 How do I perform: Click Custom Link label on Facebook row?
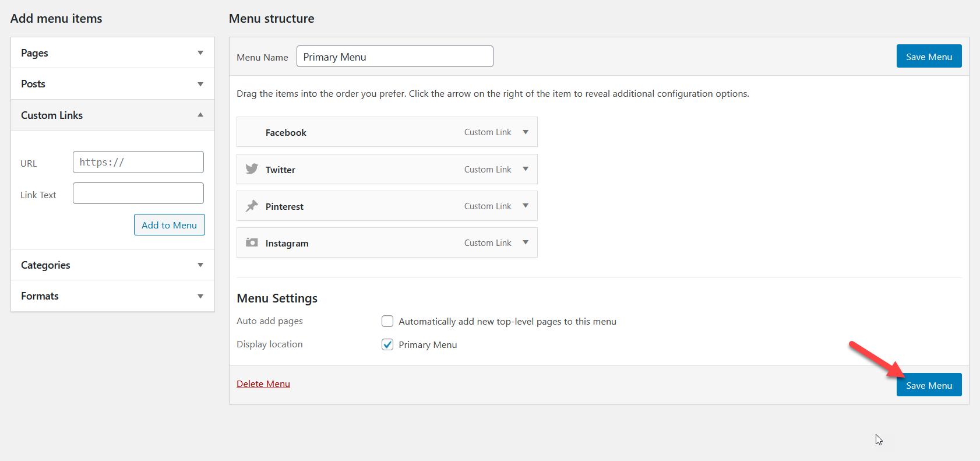(x=488, y=132)
